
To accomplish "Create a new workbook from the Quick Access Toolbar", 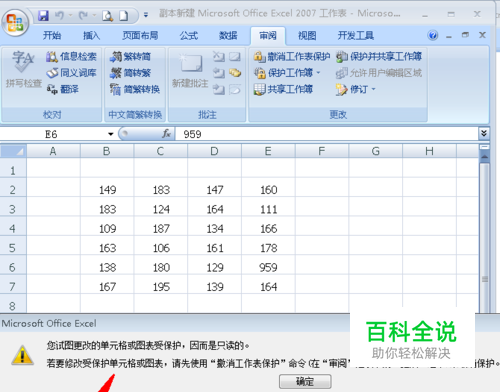I will click(124, 16).
